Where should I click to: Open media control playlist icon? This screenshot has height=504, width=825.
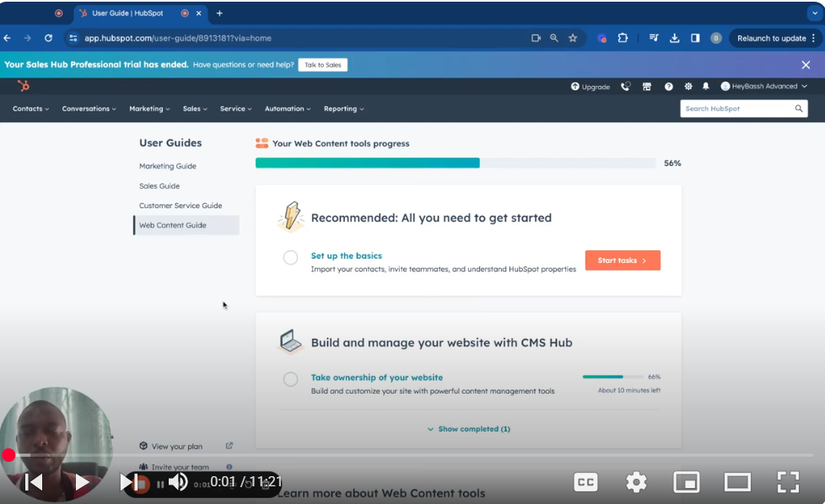point(654,38)
